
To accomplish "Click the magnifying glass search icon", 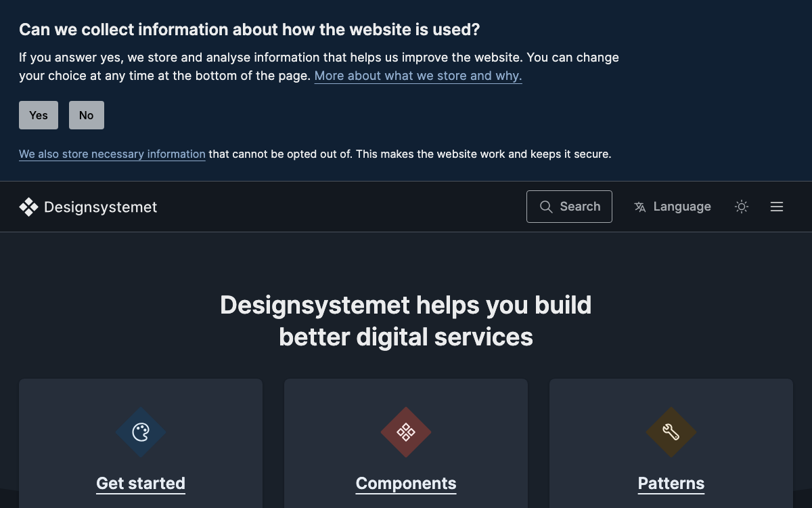I will (546, 207).
